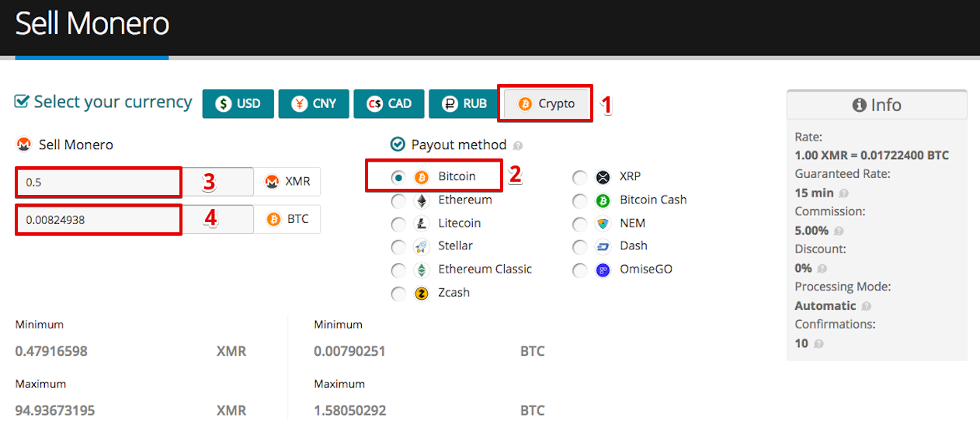The width and height of the screenshot is (980, 428).
Task: Click the XMR amount input field
Action: pos(134,182)
